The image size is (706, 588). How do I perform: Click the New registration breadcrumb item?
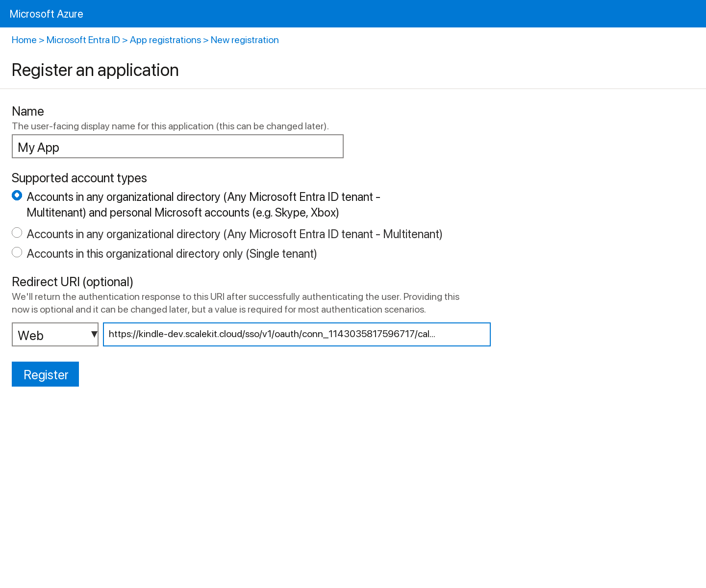pyautogui.click(x=244, y=40)
